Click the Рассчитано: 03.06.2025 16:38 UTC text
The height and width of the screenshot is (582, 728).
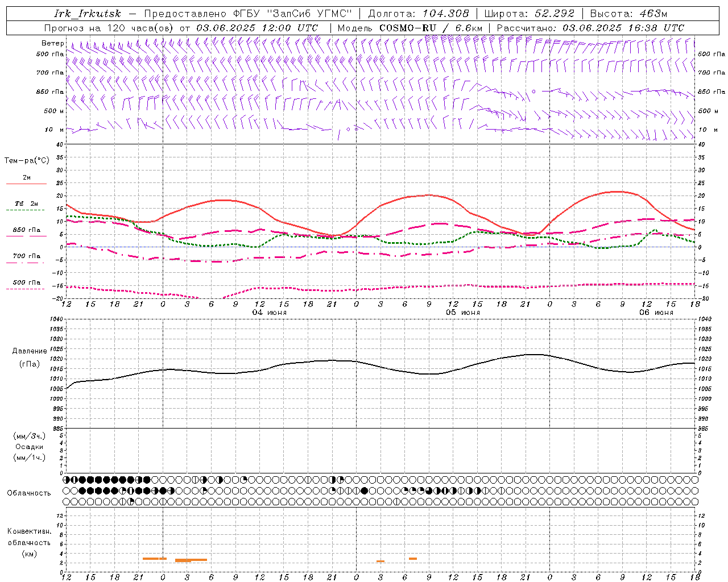point(590,28)
